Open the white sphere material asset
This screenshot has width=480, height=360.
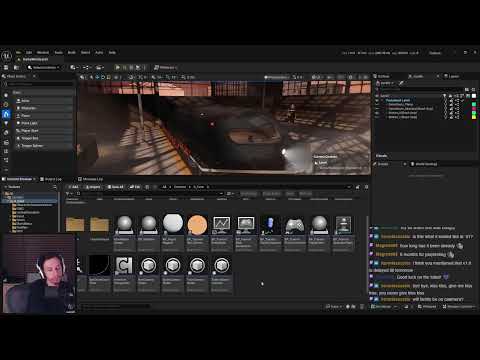(x=173, y=224)
